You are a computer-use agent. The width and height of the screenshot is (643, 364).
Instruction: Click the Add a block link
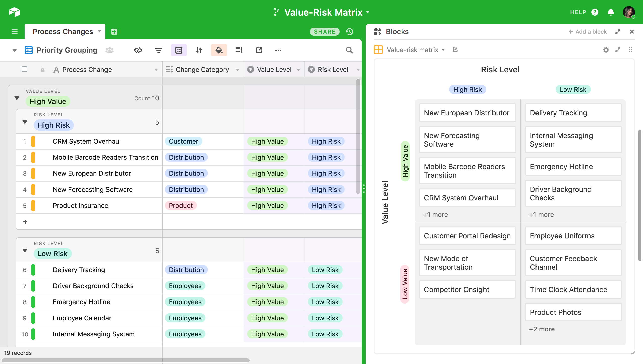(x=587, y=32)
